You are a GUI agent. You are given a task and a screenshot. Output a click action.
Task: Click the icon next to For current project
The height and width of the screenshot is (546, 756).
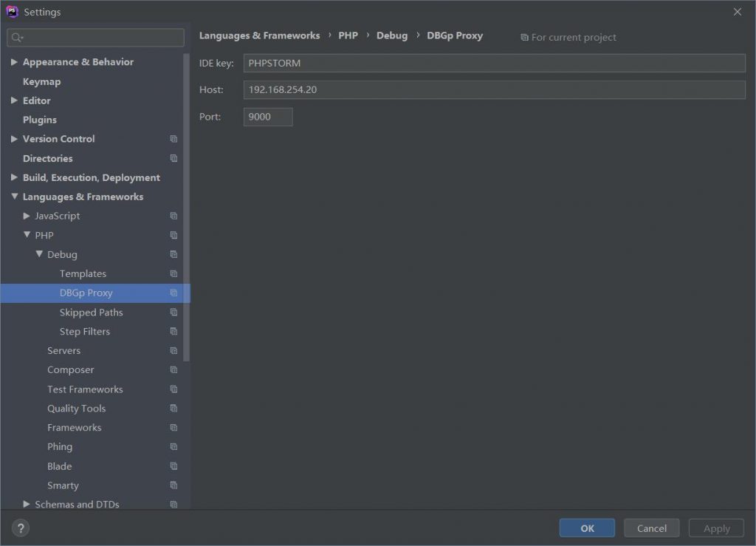(x=524, y=38)
